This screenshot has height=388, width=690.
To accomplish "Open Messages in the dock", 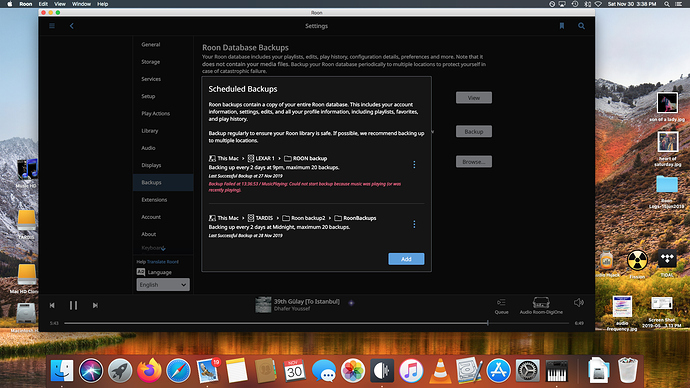I will click(x=324, y=370).
